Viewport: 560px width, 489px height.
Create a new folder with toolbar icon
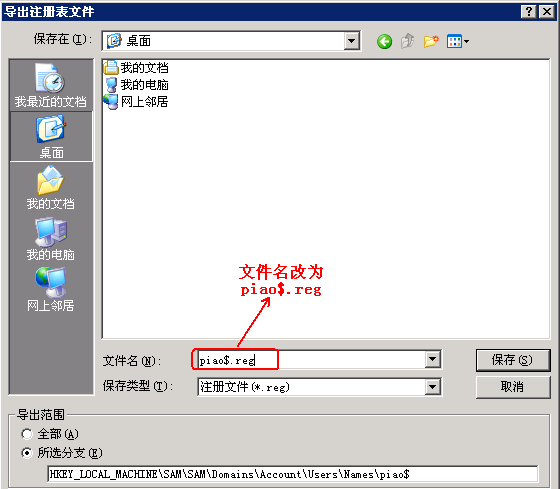click(431, 41)
